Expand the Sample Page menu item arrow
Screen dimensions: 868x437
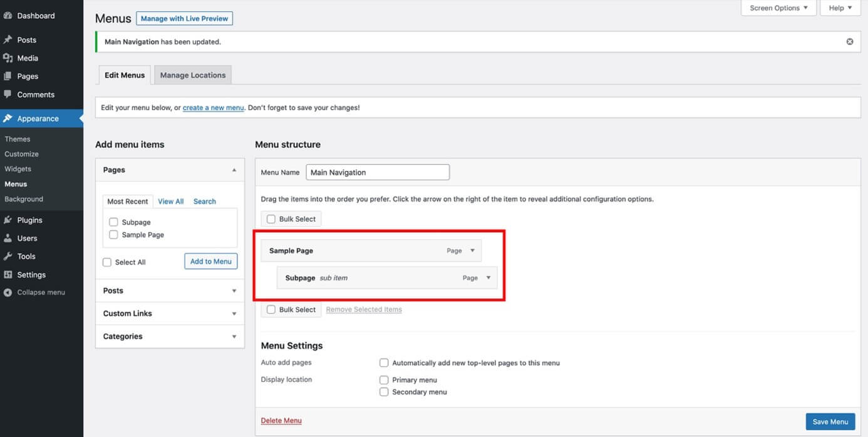pos(472,250)
